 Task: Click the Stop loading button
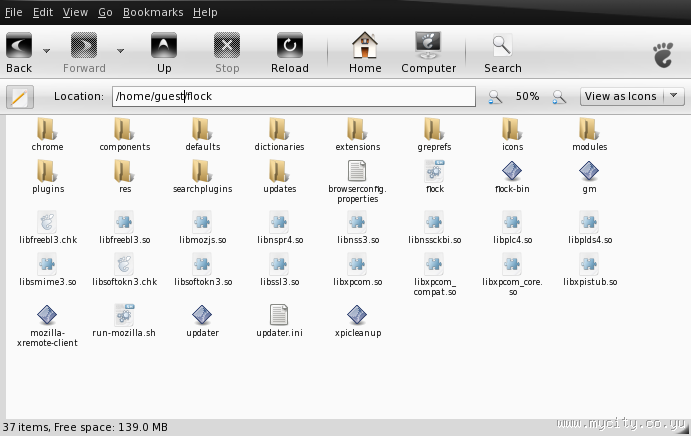coord(227,52)
